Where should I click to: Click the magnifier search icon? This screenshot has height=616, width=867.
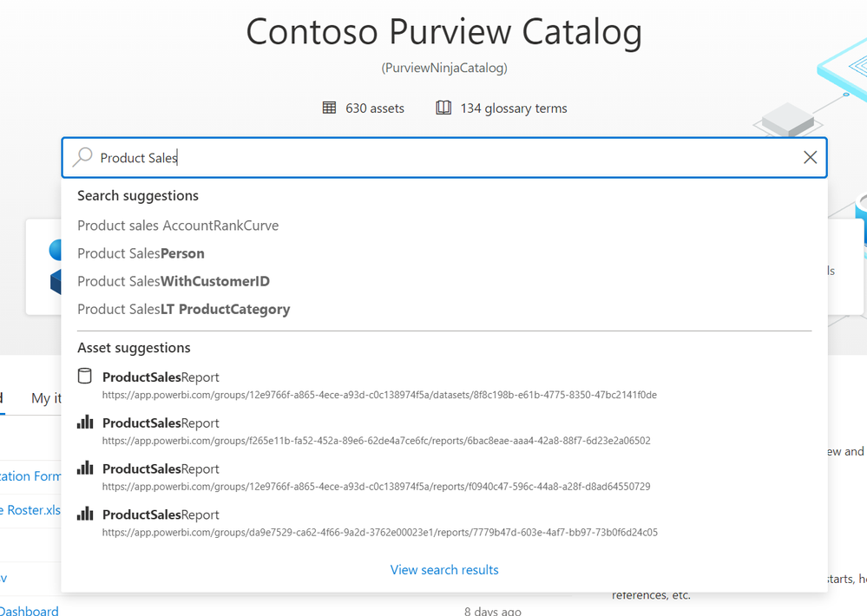click(x=82, y=157)
